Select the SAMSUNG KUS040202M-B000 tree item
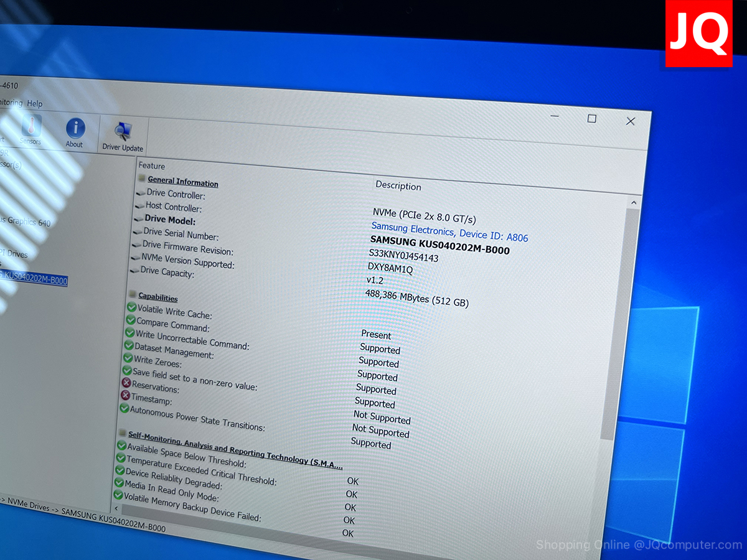 click(33, 278)
